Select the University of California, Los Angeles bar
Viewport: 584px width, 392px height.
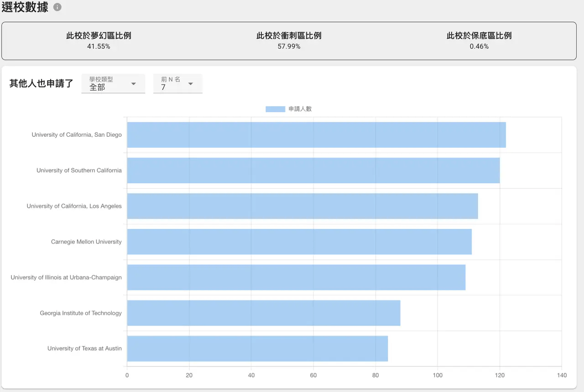[x=302, y=206]
